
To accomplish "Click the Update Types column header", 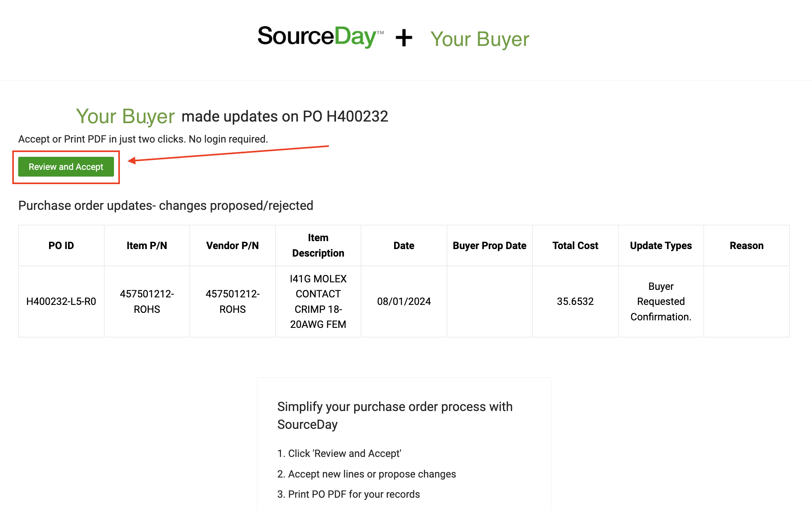I will tap(661, 245).
